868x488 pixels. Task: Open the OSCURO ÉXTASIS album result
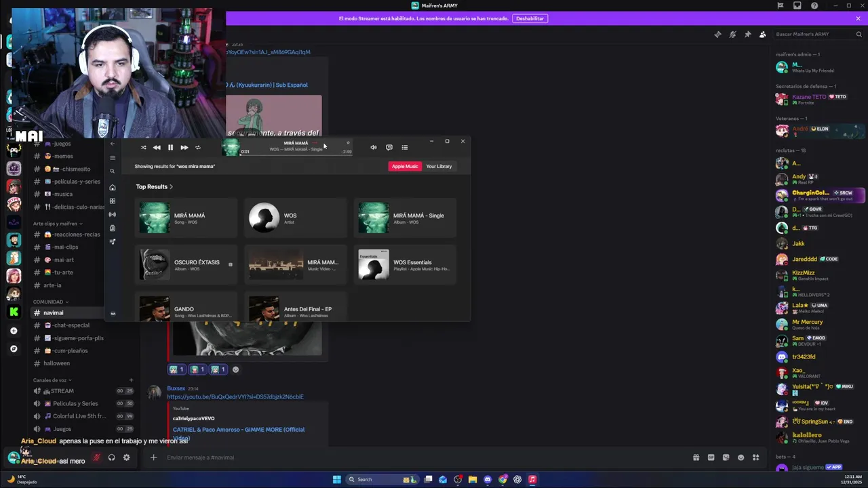coord(186,265)
